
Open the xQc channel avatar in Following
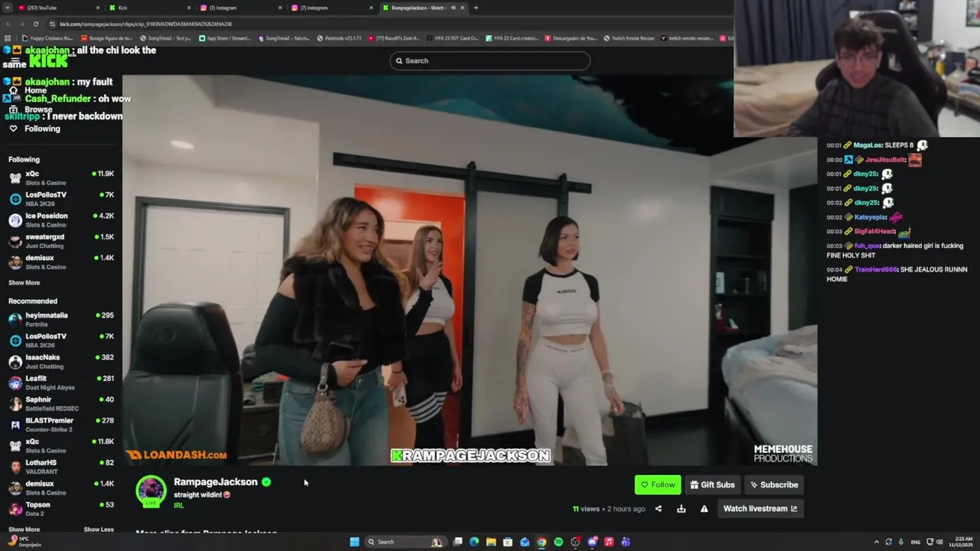click(x=15, y=178)
